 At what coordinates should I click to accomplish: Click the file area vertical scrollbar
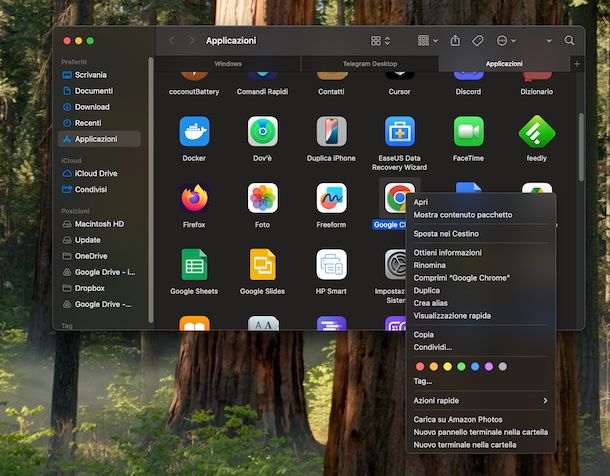pyautogui.click(x=581, y=147)
